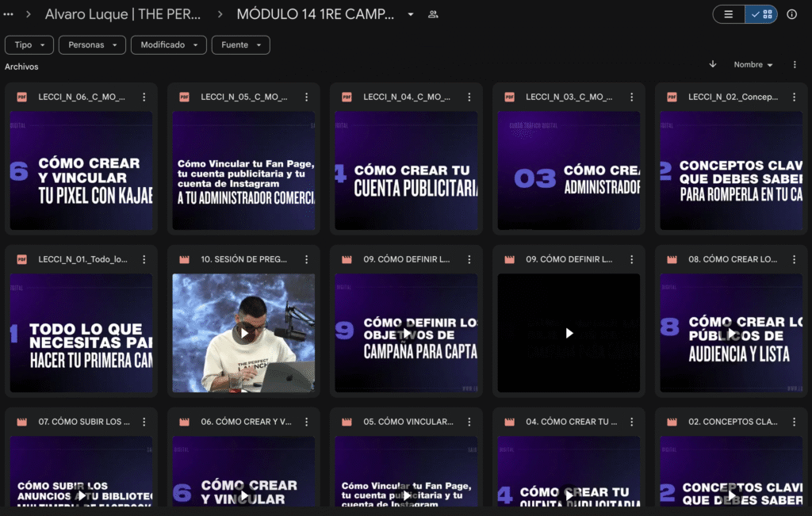Open more options for LECCI_N_06 file

click(144, 97)
